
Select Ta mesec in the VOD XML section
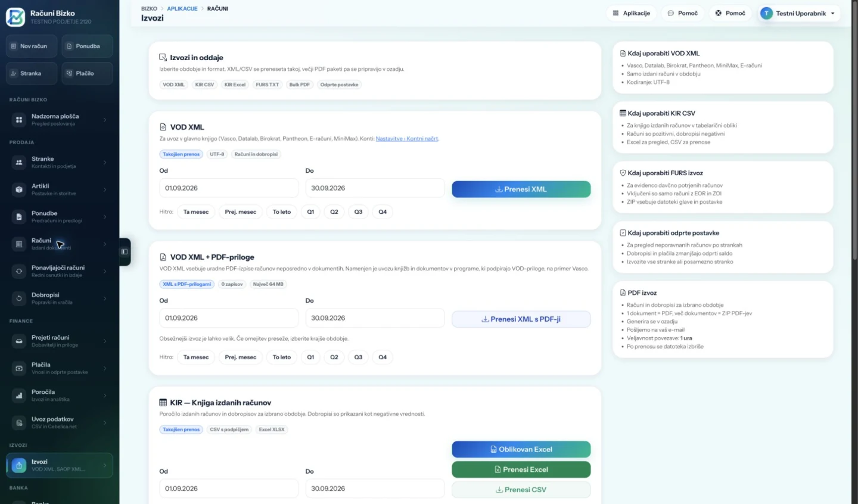[196, 211]
